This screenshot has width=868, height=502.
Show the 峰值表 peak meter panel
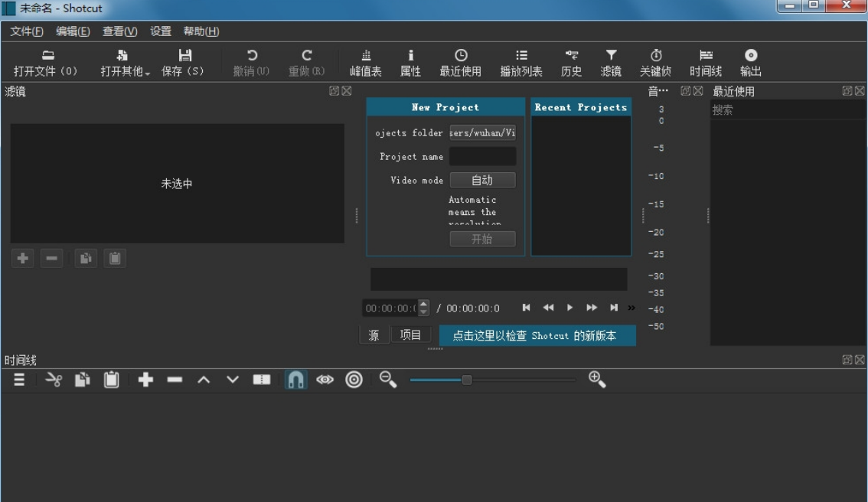tap(366, 63)
